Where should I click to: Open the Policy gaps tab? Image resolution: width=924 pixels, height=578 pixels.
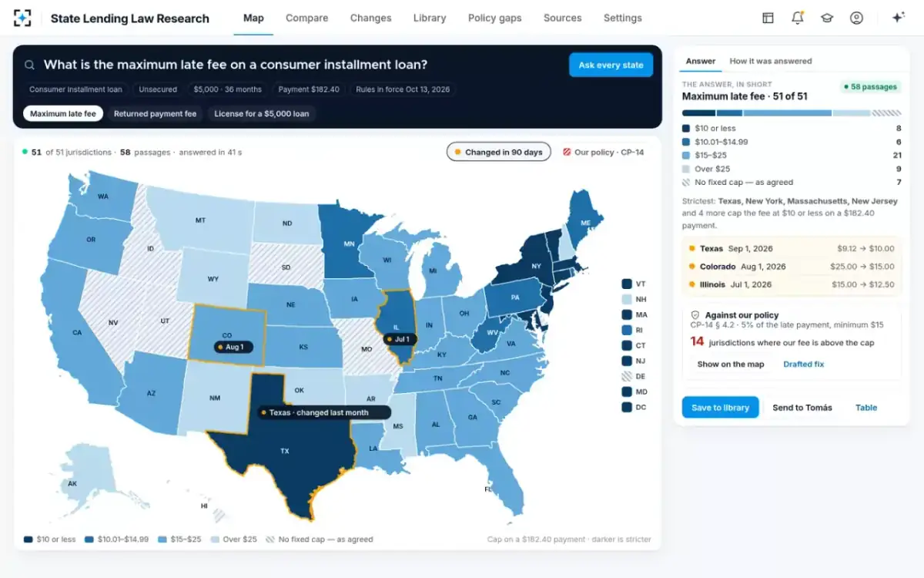coord(495,18)
